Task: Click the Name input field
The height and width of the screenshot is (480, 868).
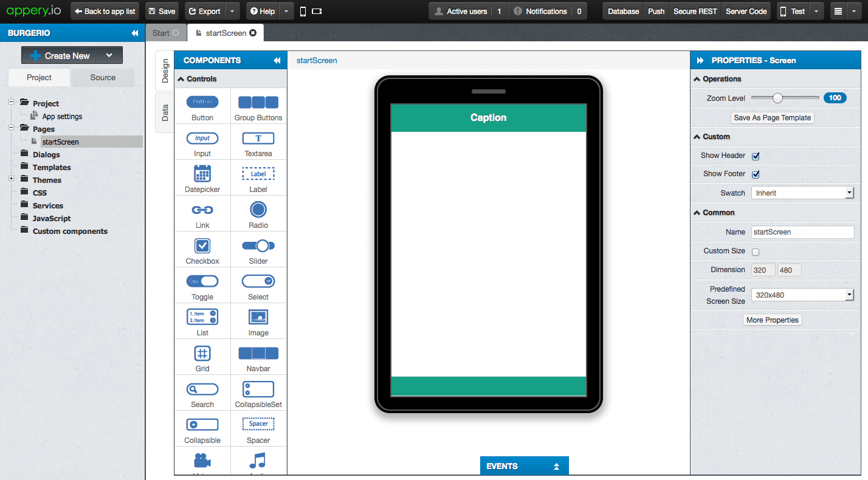Action: tap(802, 232)
